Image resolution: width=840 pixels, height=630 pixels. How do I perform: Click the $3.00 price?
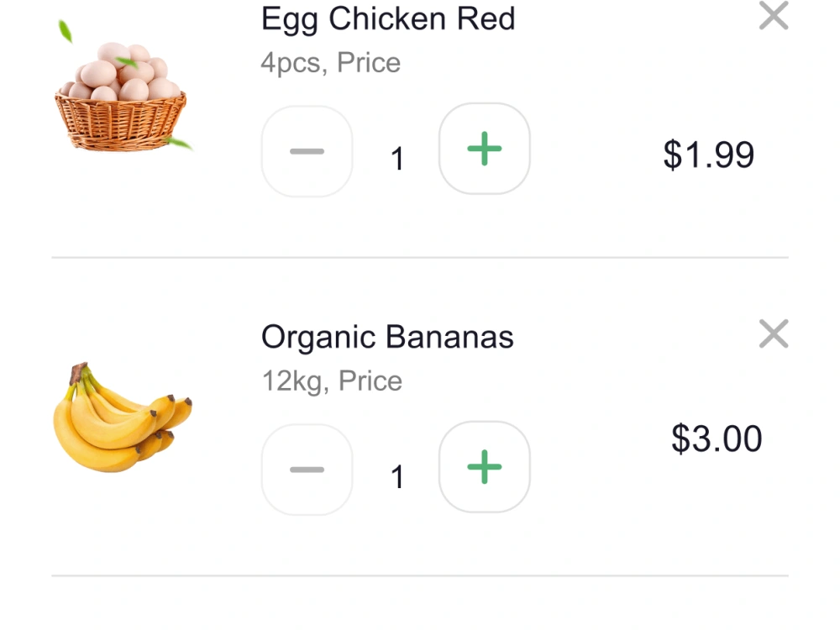717,438
